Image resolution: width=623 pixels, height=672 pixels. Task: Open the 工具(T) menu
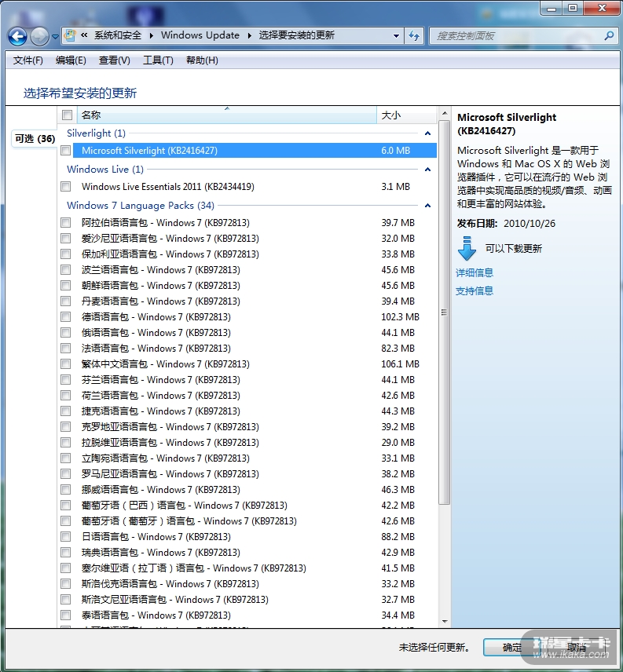point(158,60)
